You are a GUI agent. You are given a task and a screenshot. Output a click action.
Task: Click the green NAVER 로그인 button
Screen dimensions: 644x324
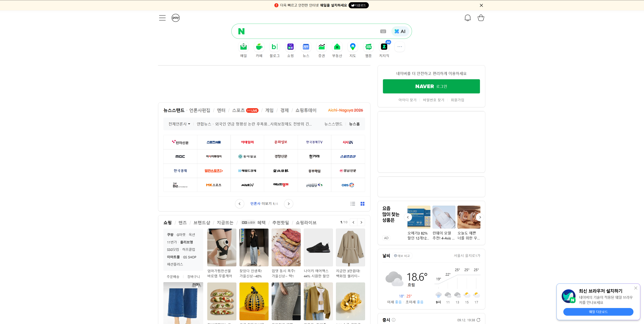click(x=431, y=86)
